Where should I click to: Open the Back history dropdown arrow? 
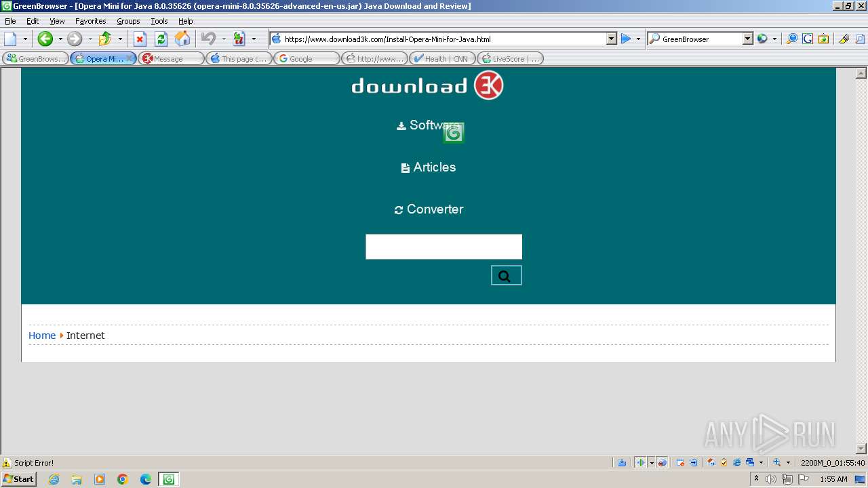pyautogui.click(x=60, y=39)
